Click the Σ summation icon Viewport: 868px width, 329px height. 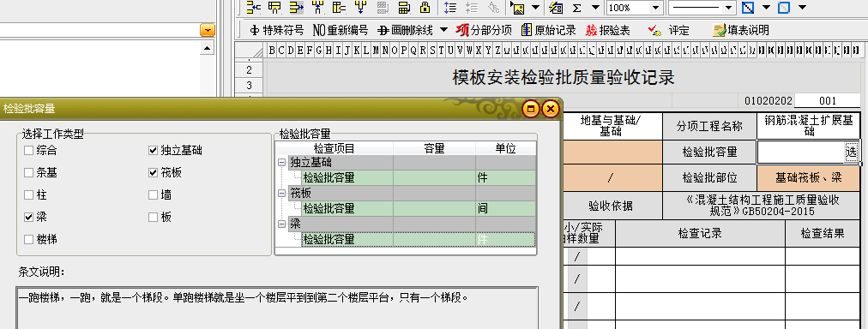[576, 8]
